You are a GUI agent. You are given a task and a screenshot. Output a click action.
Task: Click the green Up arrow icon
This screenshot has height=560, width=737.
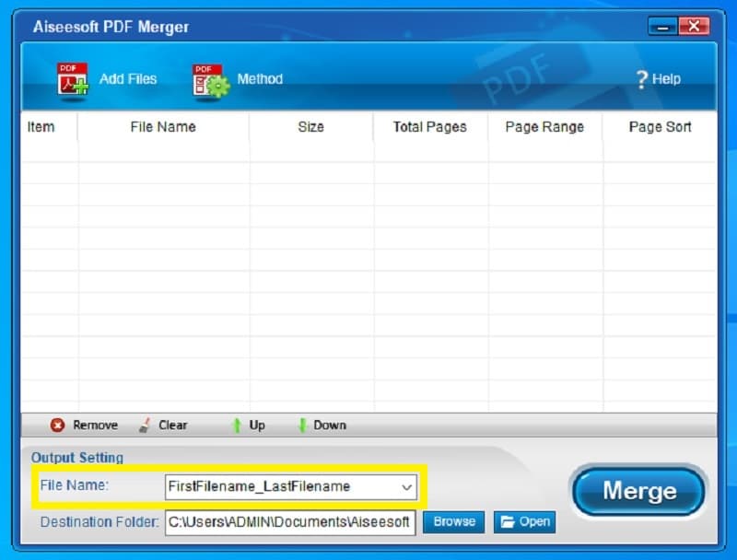click(237, 426)
